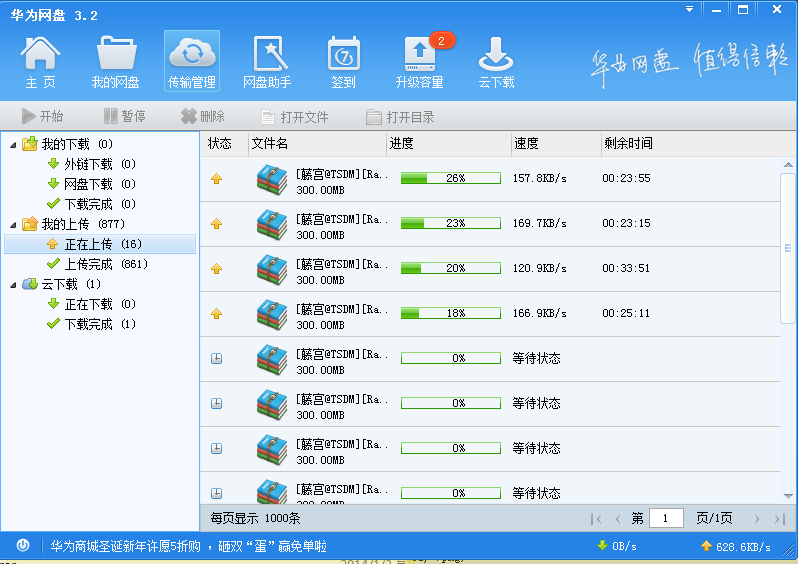Open the title bar dropdown menu arrow
The height and width of the screenshot is (564, 798).
click(690, 9)
